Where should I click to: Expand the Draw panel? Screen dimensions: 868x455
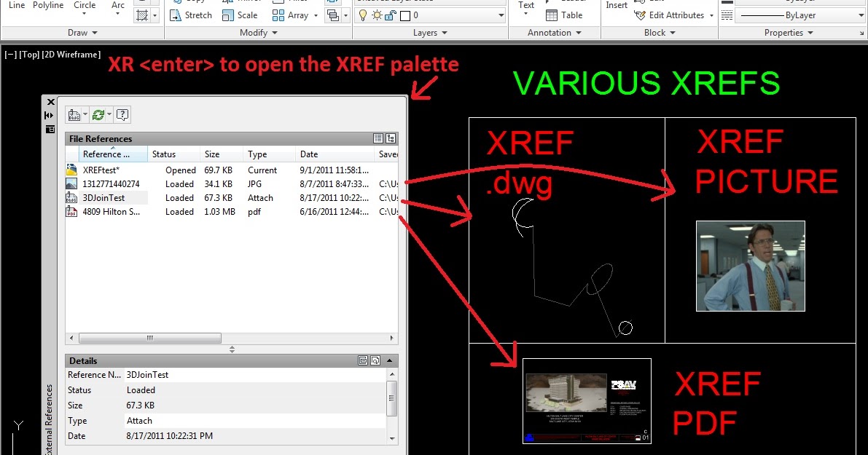pos(82,33)
